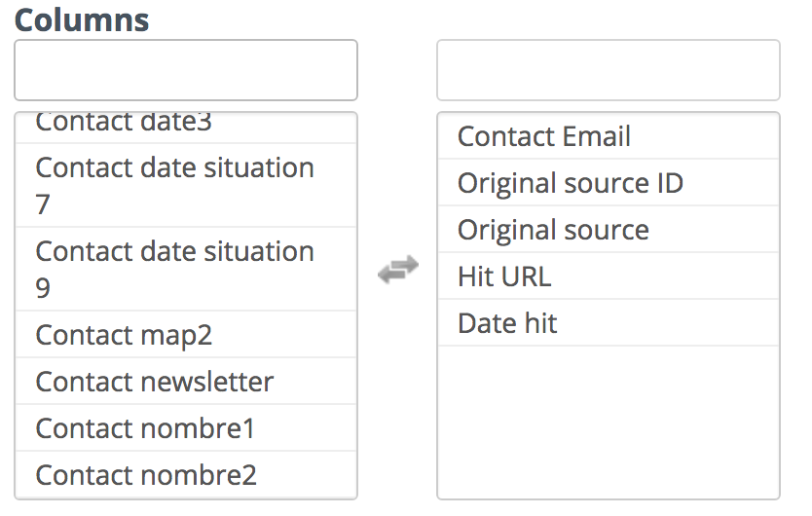Click the number 7 on wrapped line
Image resolution: width=812 pixels, height=516 pixels.
tap(43, 204)
